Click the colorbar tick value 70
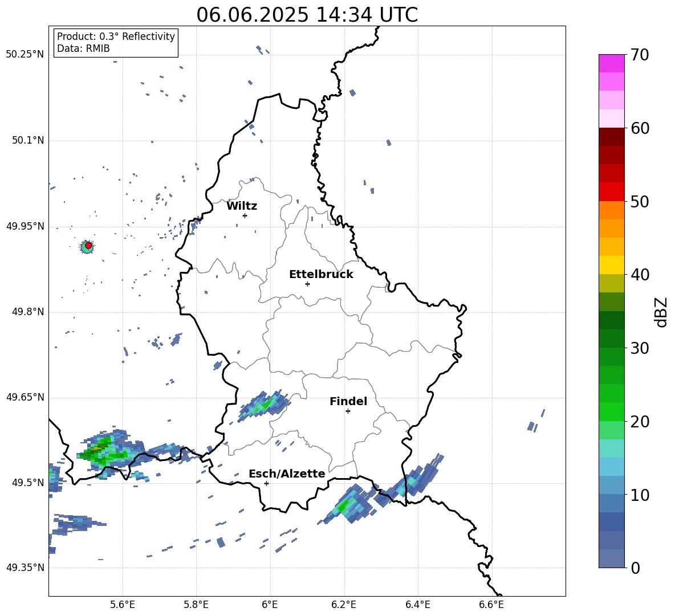675x616 pixels. pyautogui.click(x=640, y=55)
